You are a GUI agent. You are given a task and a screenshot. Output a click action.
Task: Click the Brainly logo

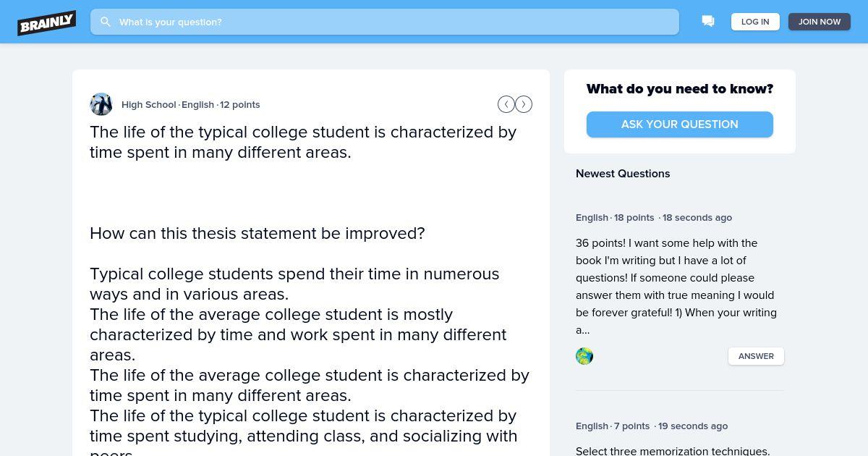click(x=47, y=22)
